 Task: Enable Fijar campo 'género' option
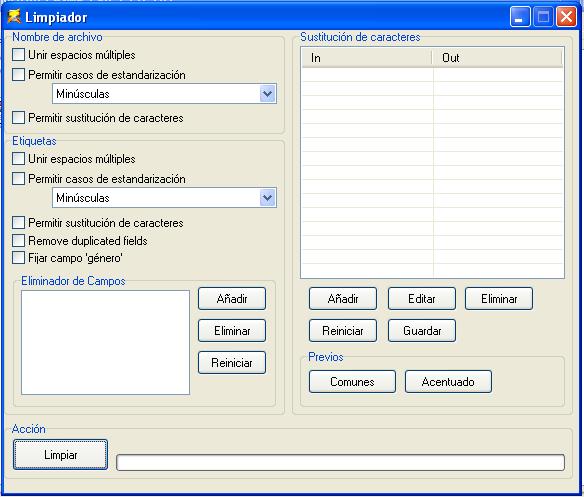pyautogui.click(x=18, y=258)
